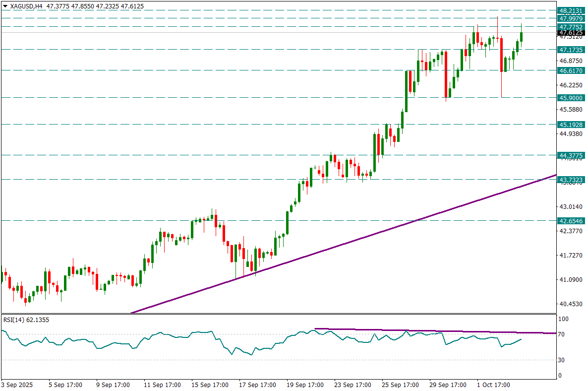
Task: Select the 47.1735 price level label
Action: 570,50
